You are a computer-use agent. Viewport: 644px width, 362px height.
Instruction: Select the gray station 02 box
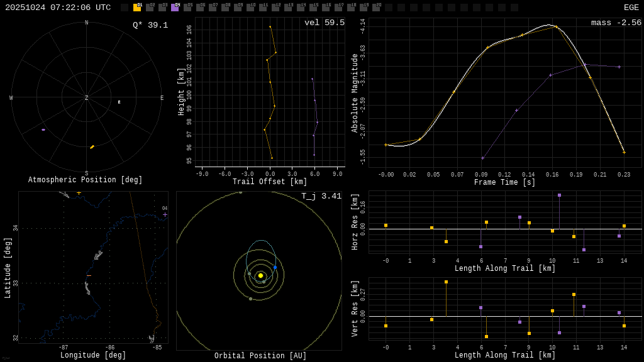(150, 8)
